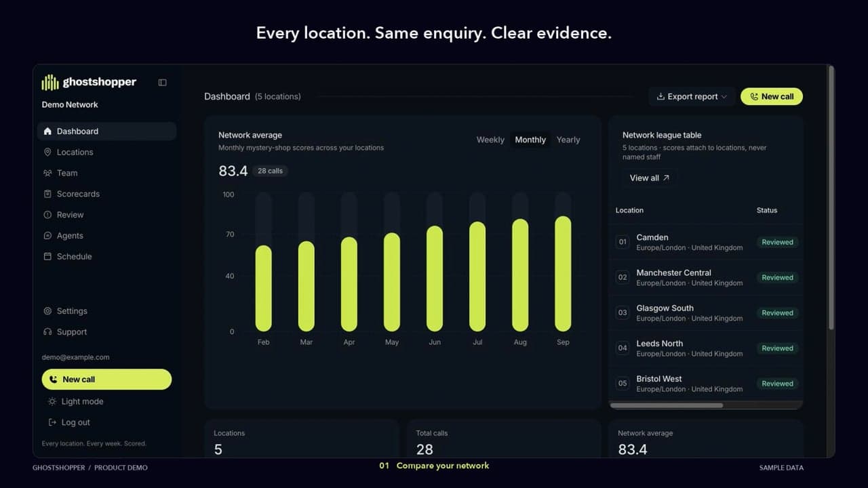Click the Log out arrow icon
868x488 pixels.
(x=52, y=422)
